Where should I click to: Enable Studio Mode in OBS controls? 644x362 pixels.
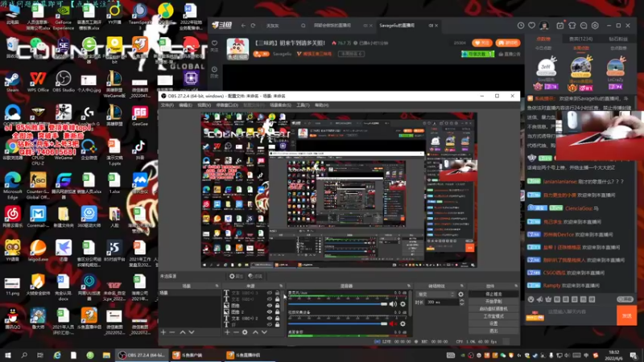coord(493,316)
